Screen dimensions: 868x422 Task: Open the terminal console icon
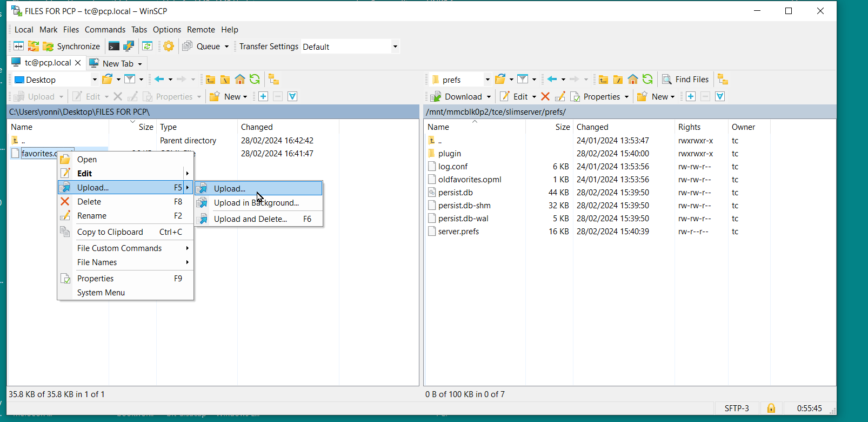114,47
